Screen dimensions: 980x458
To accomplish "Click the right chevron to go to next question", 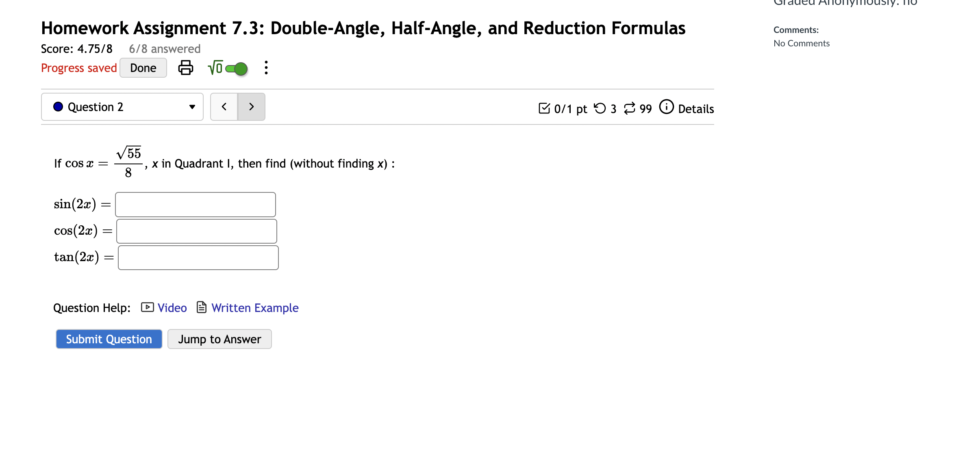I will pos(251,107).
